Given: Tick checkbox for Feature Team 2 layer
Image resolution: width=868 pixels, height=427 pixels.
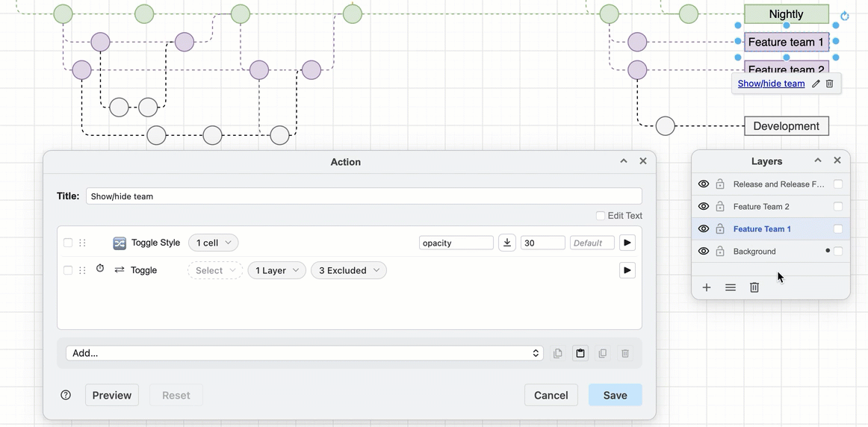Looking at the screenshot, I should 838,206.
